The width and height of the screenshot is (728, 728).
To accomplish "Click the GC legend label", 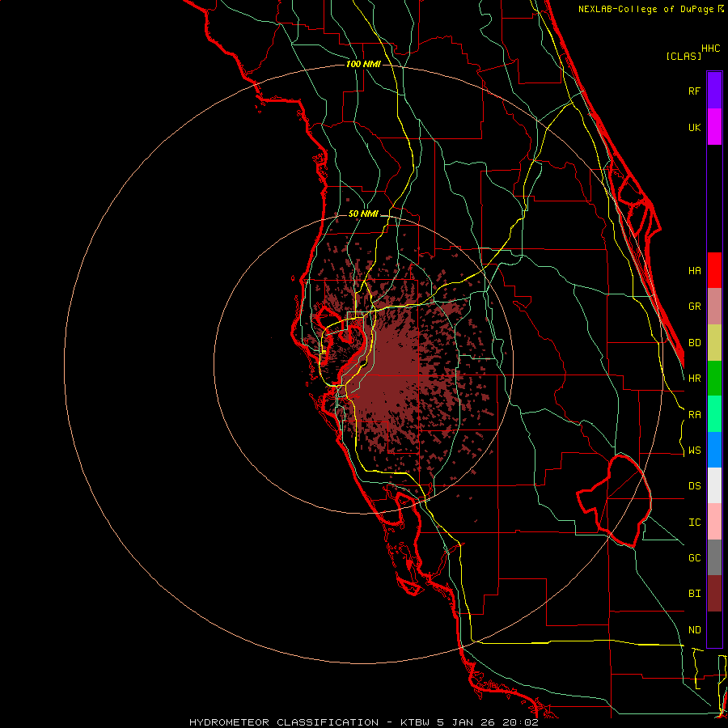I will coord(695,558).
